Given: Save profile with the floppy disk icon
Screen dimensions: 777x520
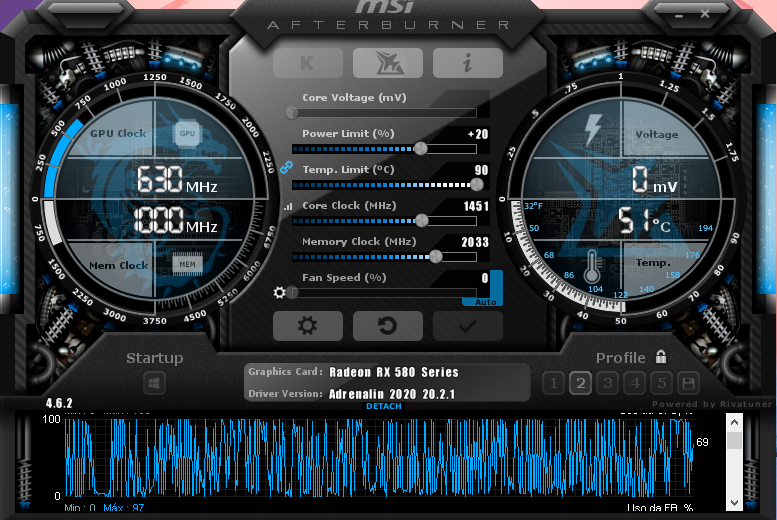Looking at the screenshot, I should [x=688, y=383].
